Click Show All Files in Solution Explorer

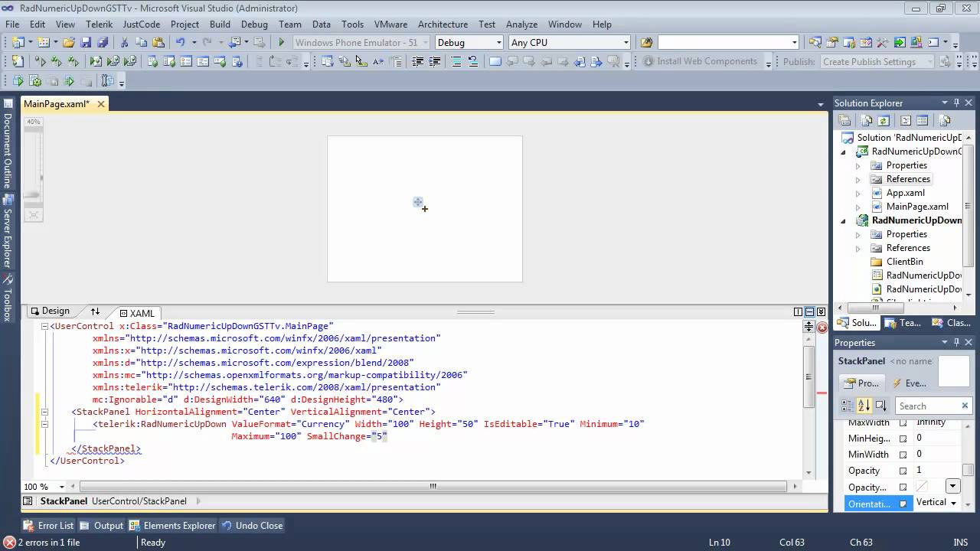click(x=867, y=120)
